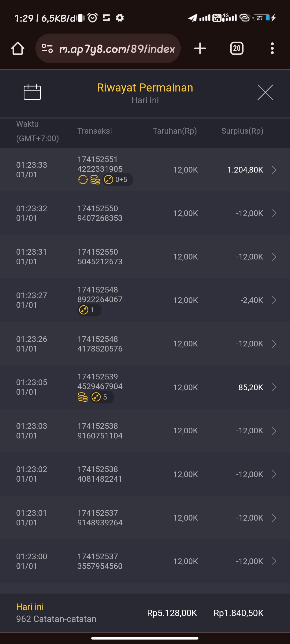The width and height of the screenshot is (290, 644).
Task: Select transaction 174152537 3557954560
Action: click(100, 561)
